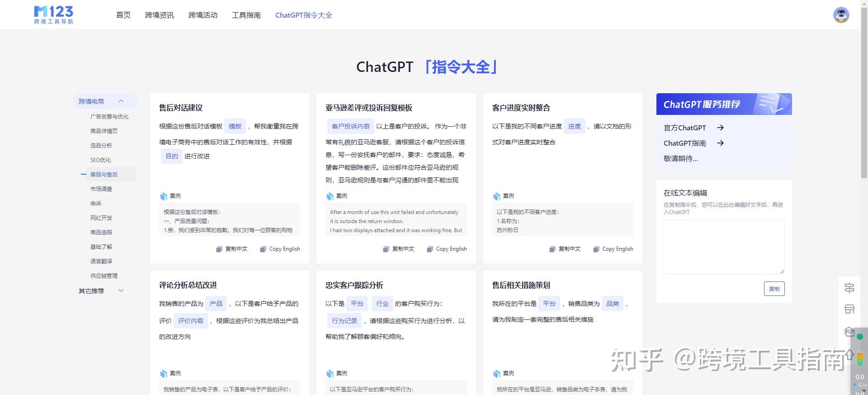Select SEO优化 in sidebar
868x395 pixels.
pyautogui.click(x=100, y=160)
